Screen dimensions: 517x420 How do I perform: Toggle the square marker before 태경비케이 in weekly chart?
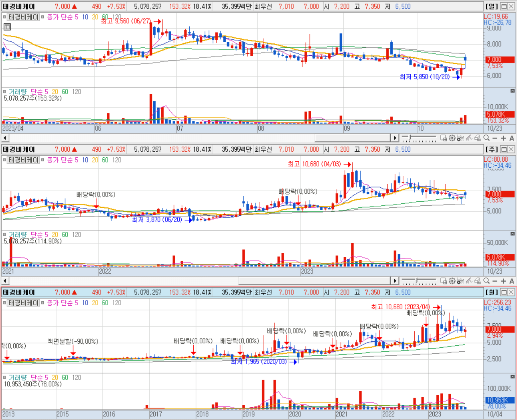(x=5, y=160)
